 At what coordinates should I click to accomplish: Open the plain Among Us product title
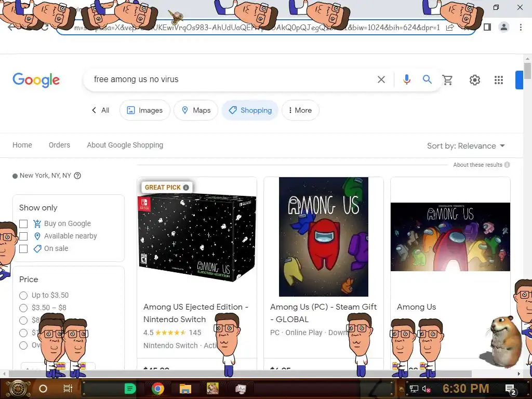point(416,307)
